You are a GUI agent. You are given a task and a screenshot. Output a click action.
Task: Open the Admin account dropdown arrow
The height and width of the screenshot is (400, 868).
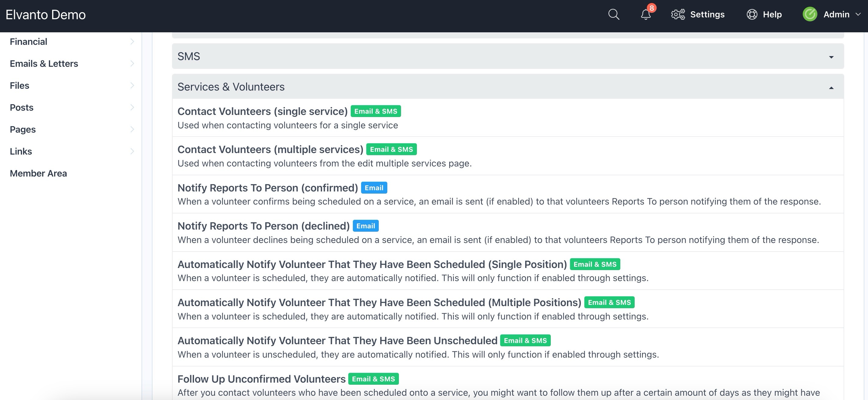(x=858, y=14)
